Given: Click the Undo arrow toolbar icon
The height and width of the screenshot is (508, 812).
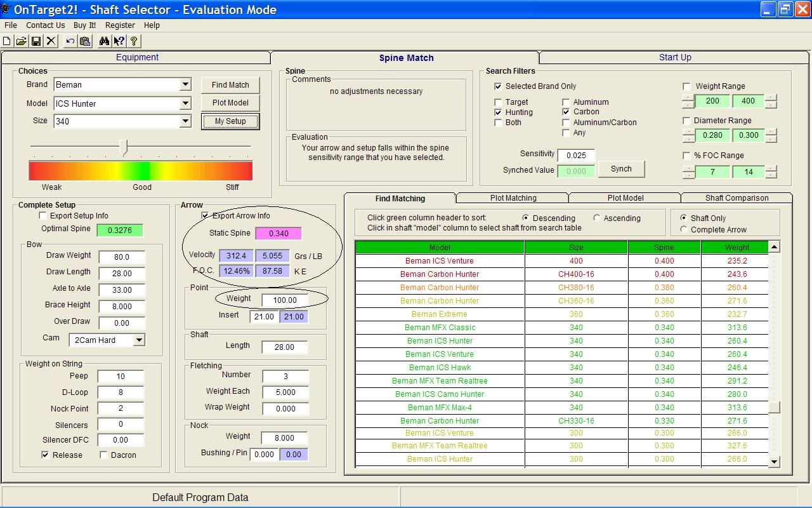Looking at the screenshot, I should (70, 41).
